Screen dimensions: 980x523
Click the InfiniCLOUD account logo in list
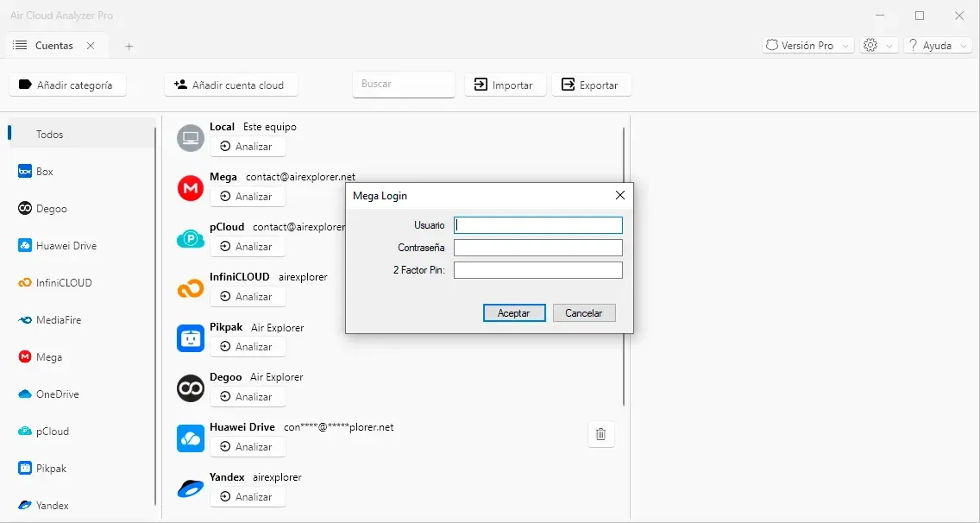click(x=191, y=288)
